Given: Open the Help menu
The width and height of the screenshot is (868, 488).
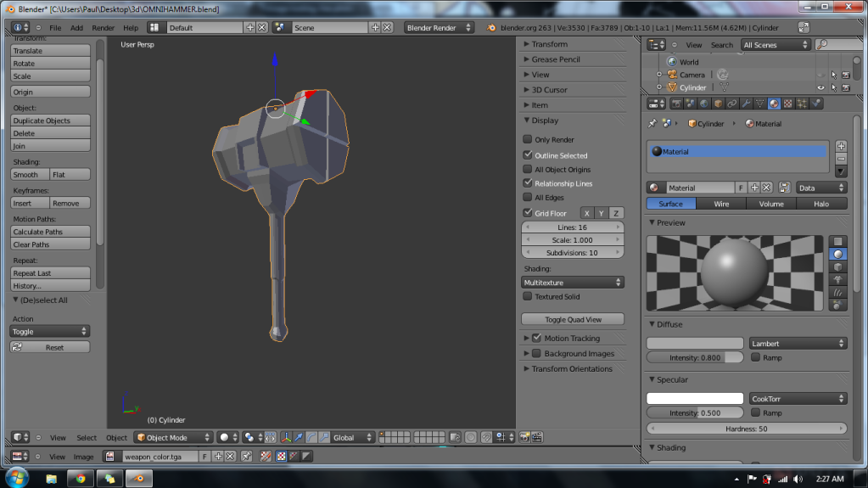Looking at the screenshot, I should pyautogui.click(x=131, y=28).
